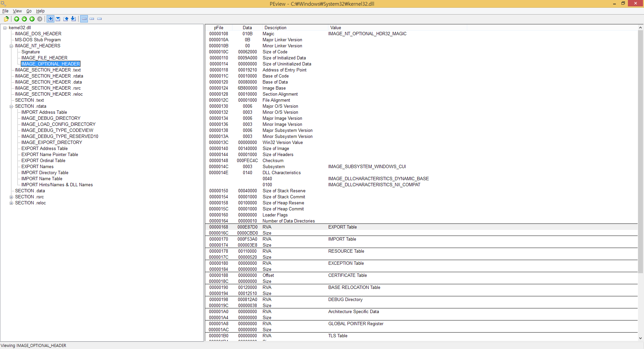The image size is (644, 349).
Task: Click the Address of Entry Point row
Action: coord(421,70)
